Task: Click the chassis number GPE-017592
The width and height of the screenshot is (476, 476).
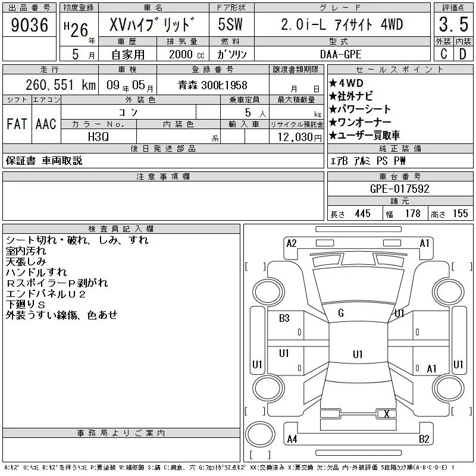Action: tap(399, 189)
